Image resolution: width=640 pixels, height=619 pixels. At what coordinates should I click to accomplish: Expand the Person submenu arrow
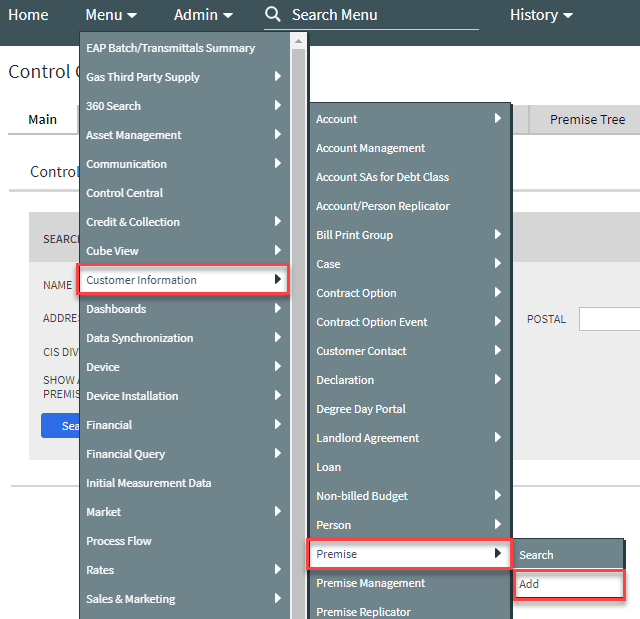coord(497,525)
